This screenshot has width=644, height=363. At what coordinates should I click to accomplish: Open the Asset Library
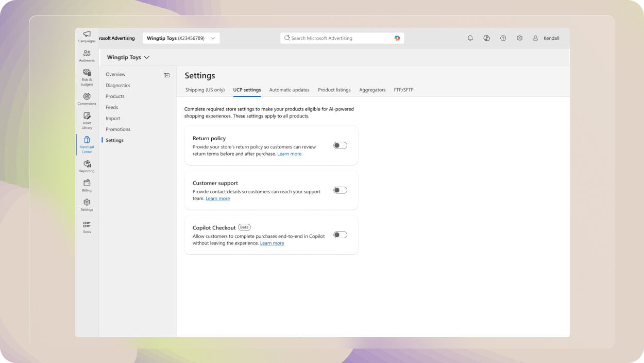coord(87,120)
